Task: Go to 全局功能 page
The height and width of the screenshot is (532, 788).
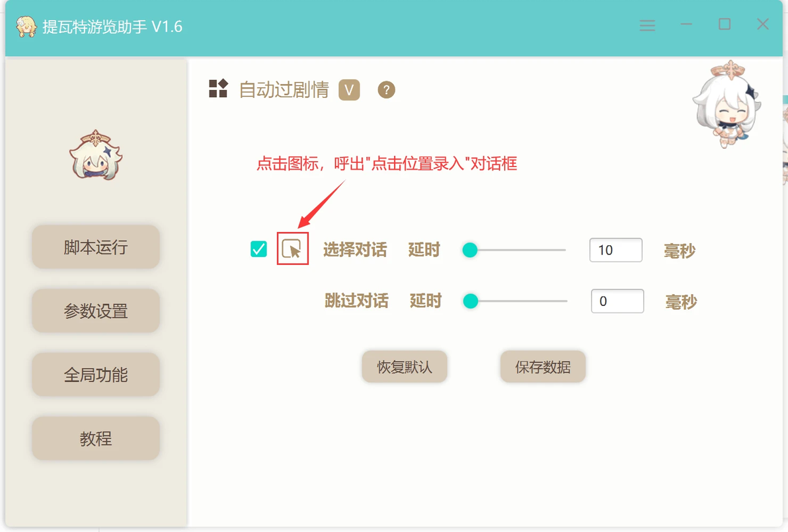Action: tap(95, 374)
